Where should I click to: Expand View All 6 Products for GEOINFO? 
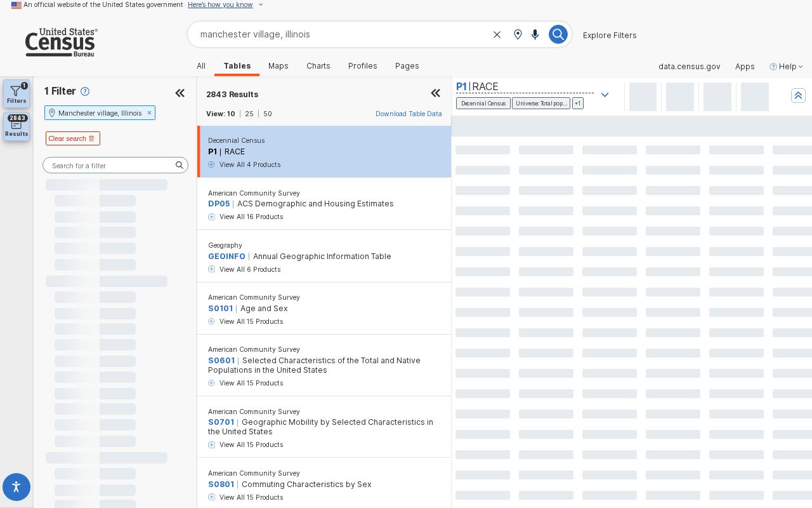click(244, 269)
